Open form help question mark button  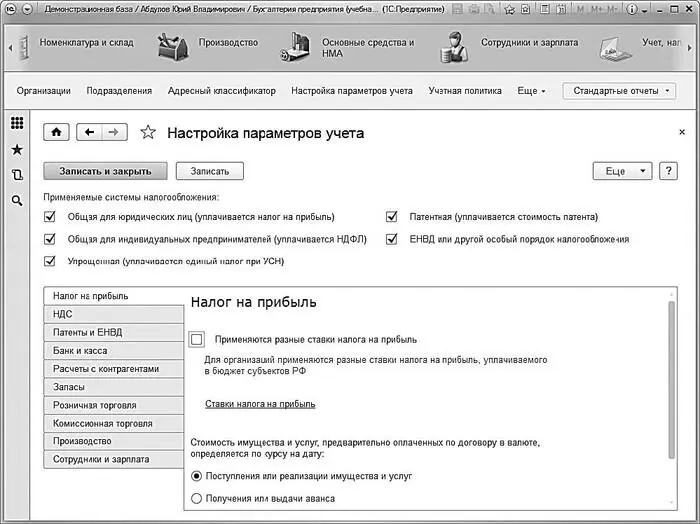click(668, 171)
